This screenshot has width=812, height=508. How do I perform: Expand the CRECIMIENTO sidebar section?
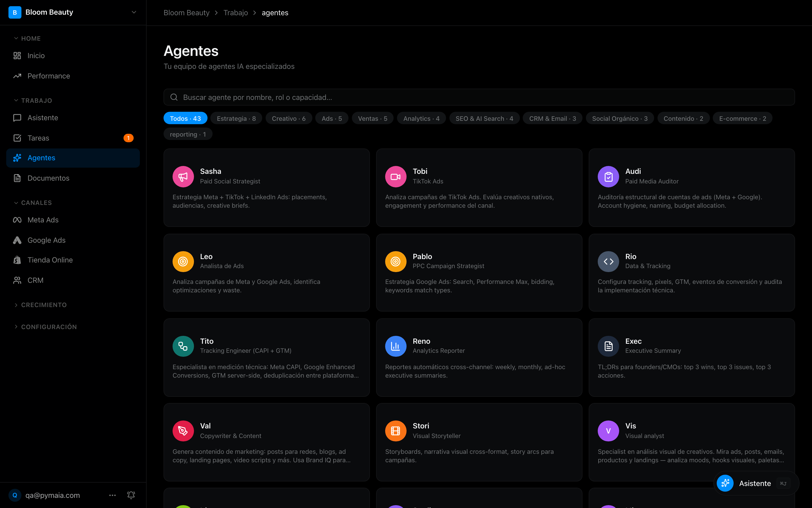40,305
